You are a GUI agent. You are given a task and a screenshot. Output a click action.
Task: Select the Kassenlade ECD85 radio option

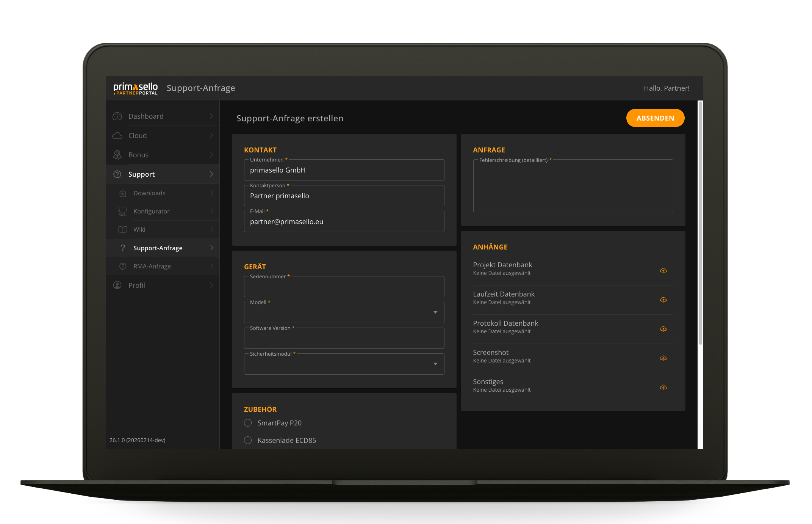[x=248, y=440]
